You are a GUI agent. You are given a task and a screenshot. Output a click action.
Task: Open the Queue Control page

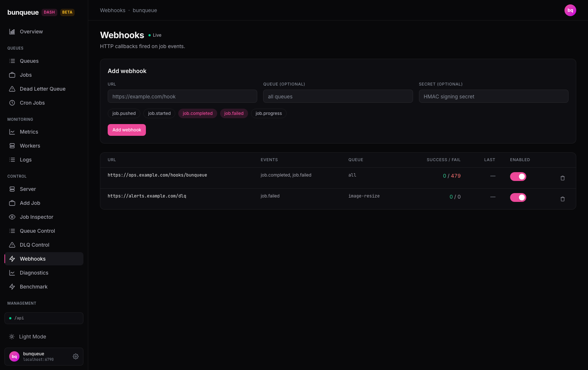[44, 231]
